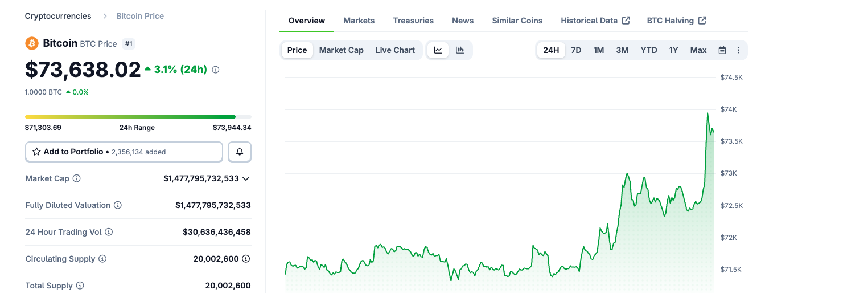868x293 pixels.
Task: Click the bell price alert icon
Action: [240, 152]
